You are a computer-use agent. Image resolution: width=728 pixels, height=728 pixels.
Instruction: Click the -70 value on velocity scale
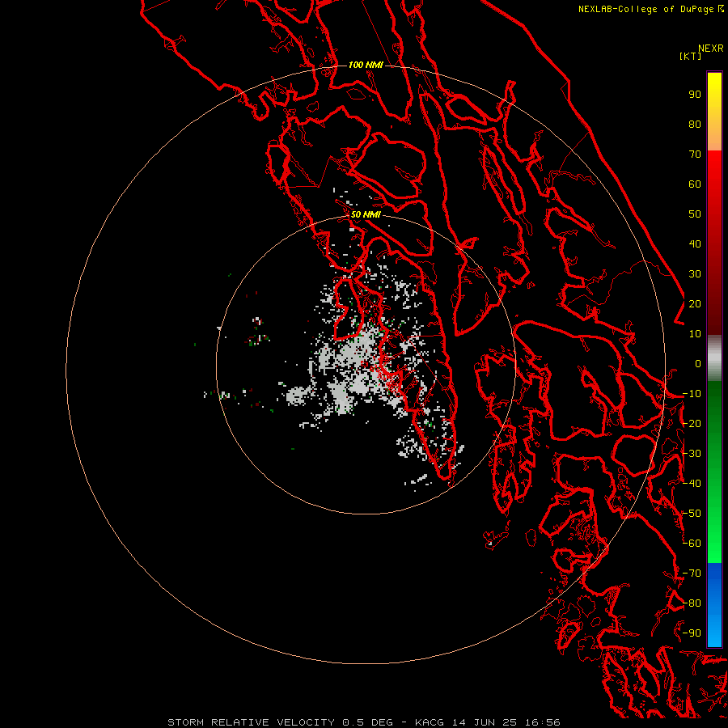692,574
